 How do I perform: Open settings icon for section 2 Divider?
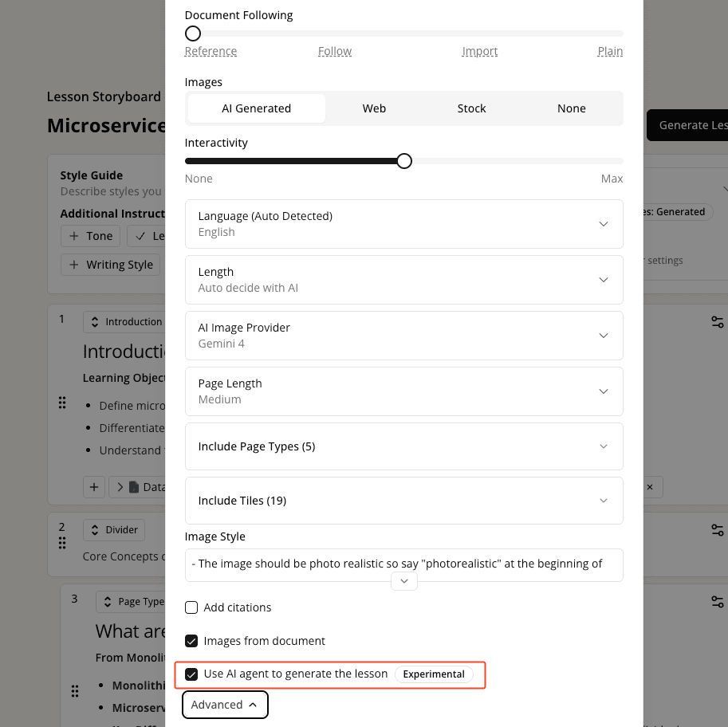[718, 529]
